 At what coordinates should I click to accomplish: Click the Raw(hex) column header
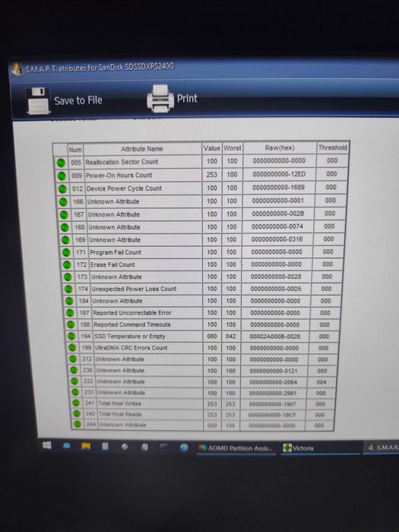(x=280, y=148)
